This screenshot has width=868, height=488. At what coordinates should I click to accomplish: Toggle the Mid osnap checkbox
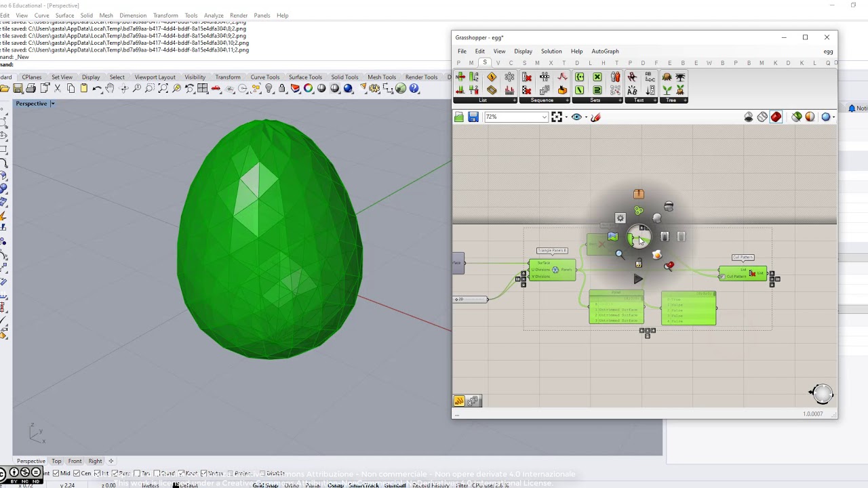[x=56, y=473]
